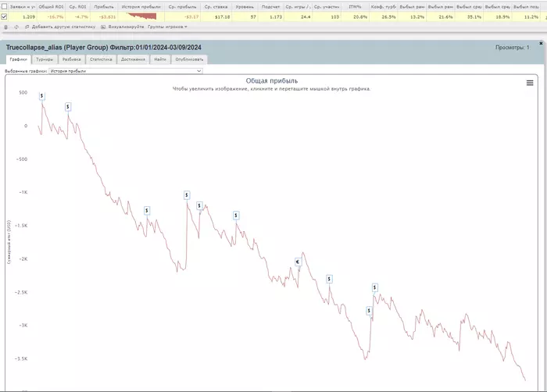
Task: Open the chart hamburger menu icon
Action: [530, 83]
